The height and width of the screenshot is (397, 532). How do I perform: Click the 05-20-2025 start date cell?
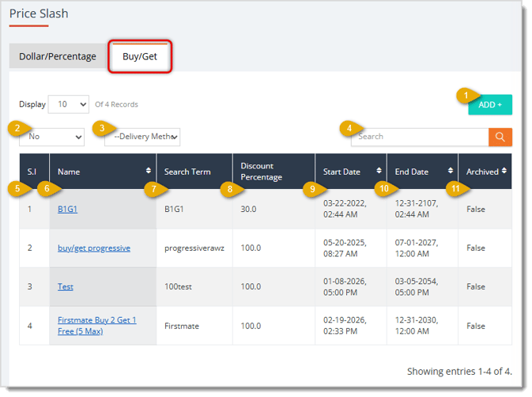coord(351,248)
